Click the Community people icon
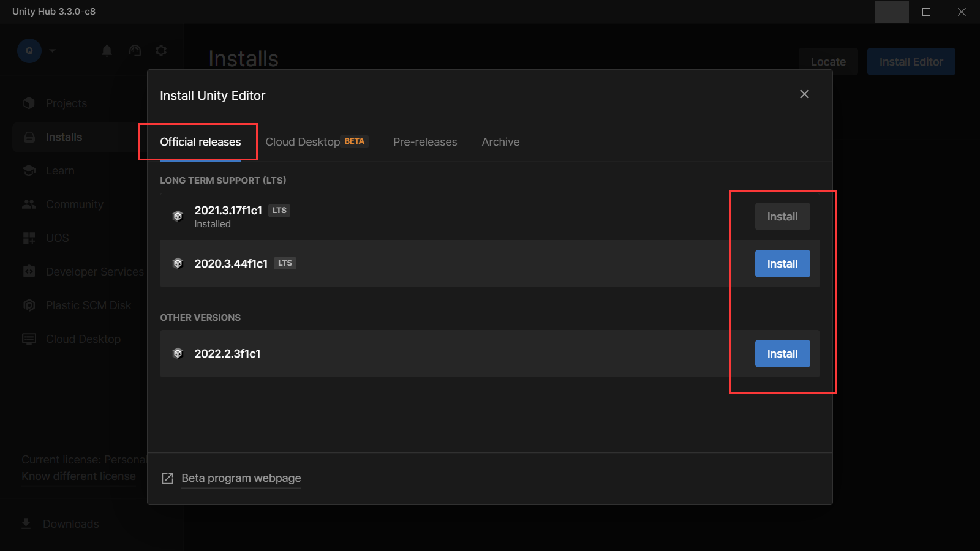Screen dimensions: 980x551 coord(29,204)
